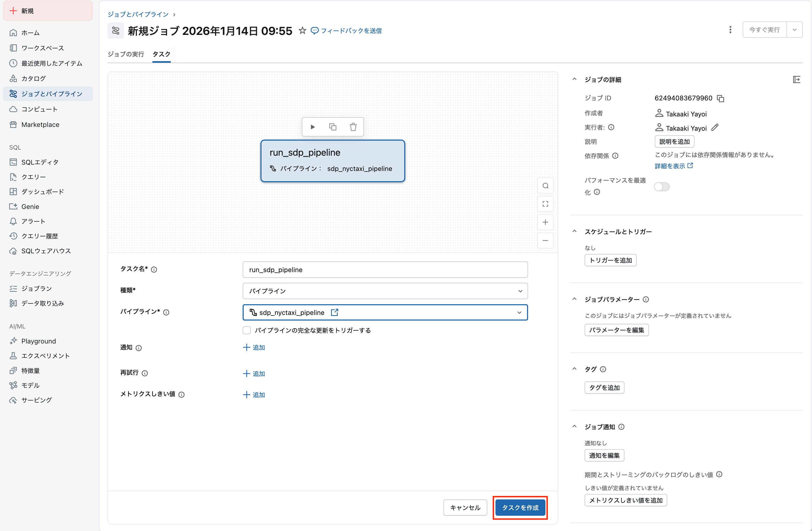The image size is (812, 531).
Task: Open the three-dot job options menu
Action: coord(730,30)
